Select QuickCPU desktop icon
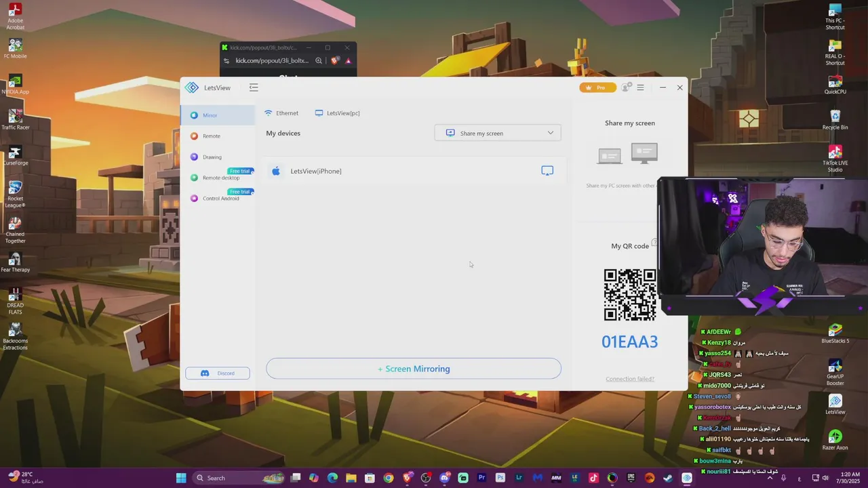Viewport: 868px width, 488px height. 835,84
